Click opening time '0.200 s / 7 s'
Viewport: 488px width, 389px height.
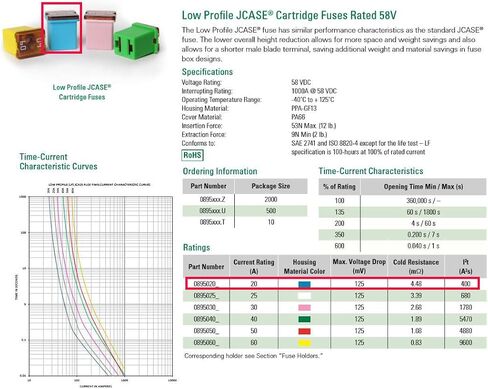point(423,235)
